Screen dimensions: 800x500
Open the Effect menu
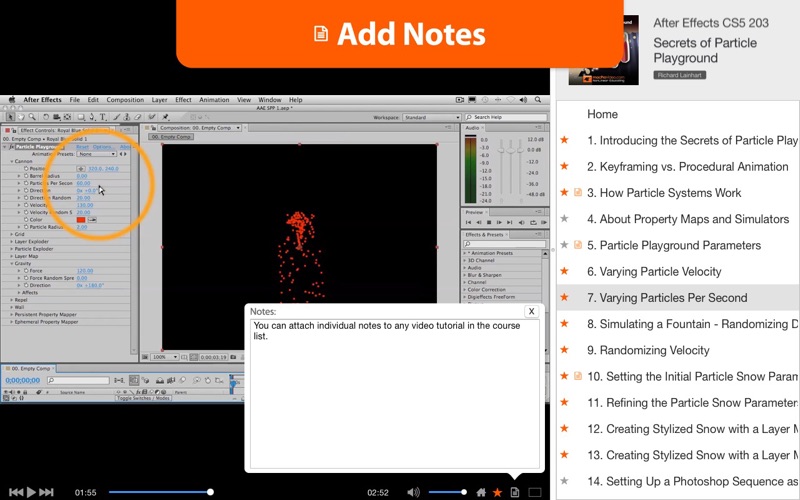(183, 100)
